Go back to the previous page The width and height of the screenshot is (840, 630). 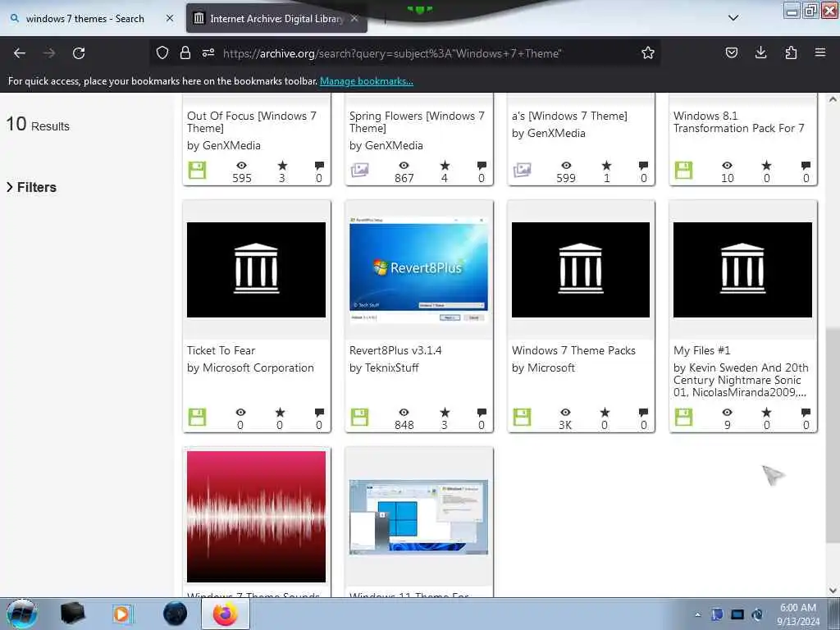pyautogui.click(x=20, y=53)
